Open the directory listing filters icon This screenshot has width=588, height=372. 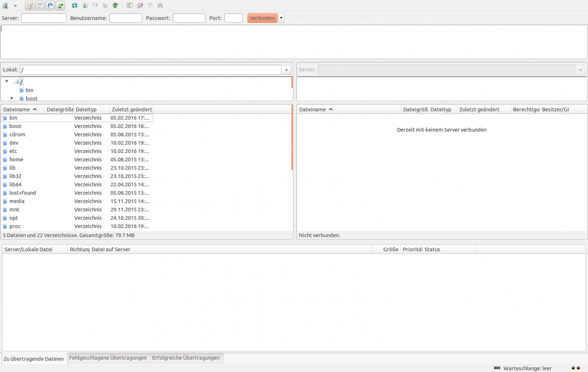(130, 6)
